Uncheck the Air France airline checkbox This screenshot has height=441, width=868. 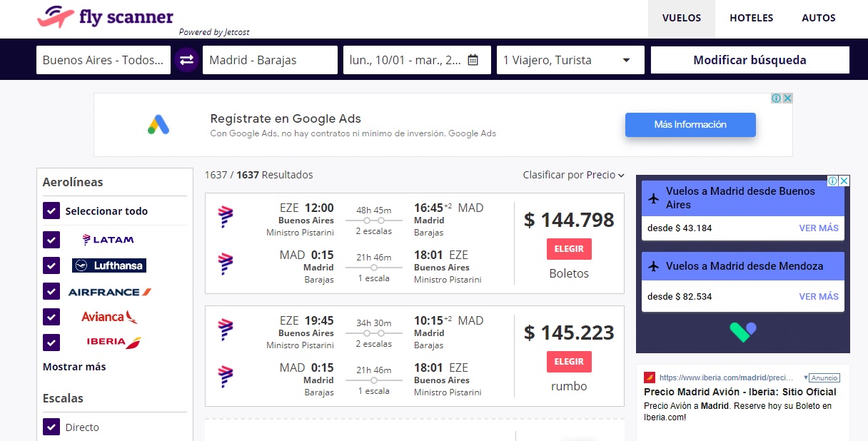point(51,291)
